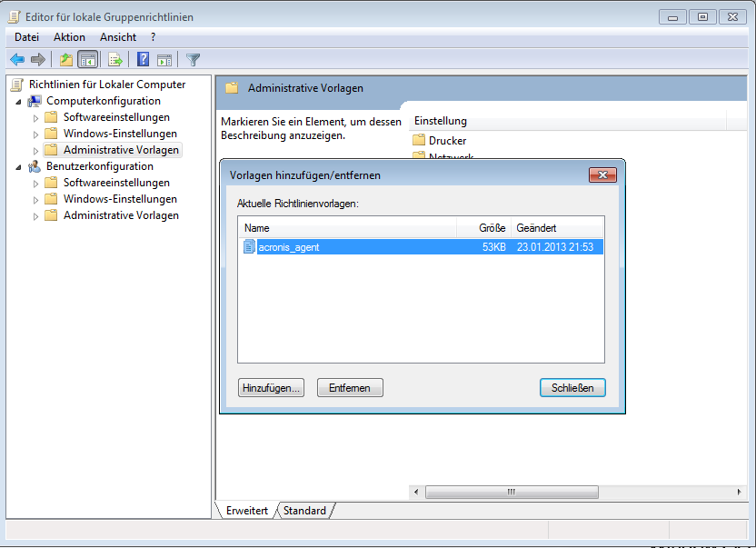Click the app icon in the title bar
This screenshot has height=548, width=756.
[x=14, y=17]
